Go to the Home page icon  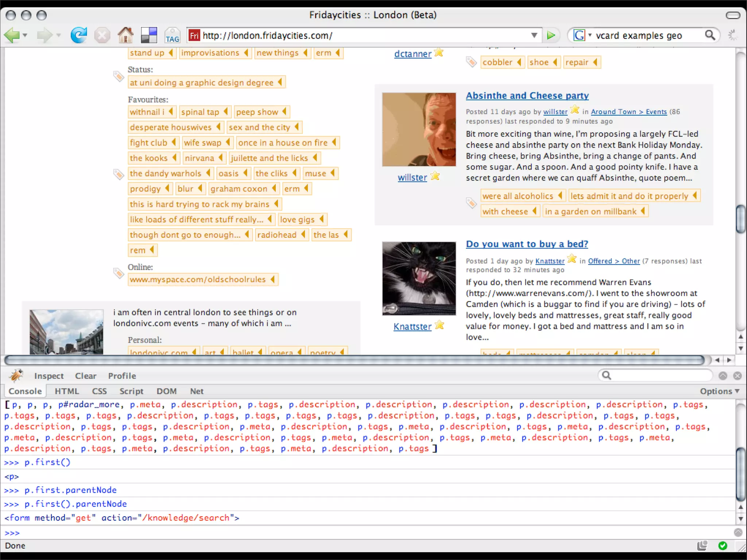click(125, 35)
